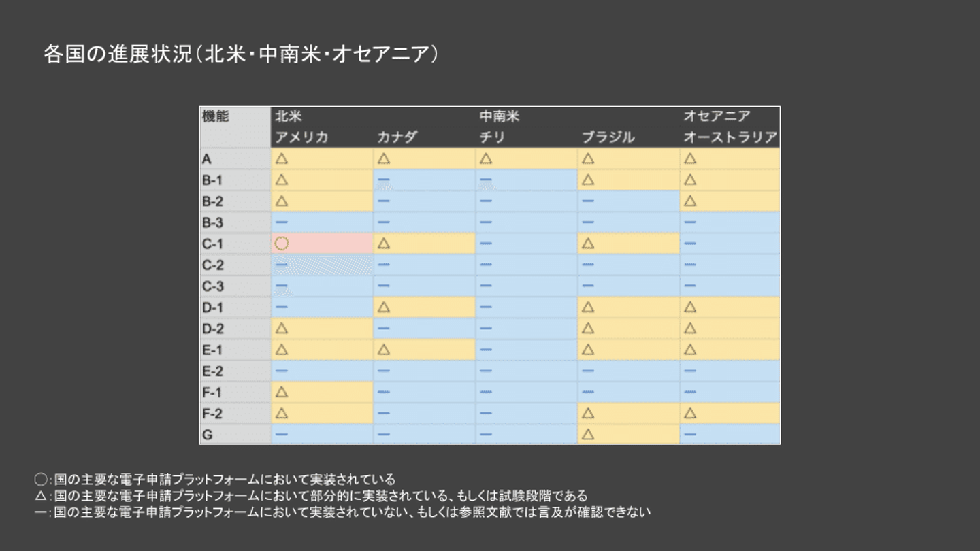The image size is (980, 551).
Task: Click the triangle in row G under ブラジル
Action: pos(588,434)
